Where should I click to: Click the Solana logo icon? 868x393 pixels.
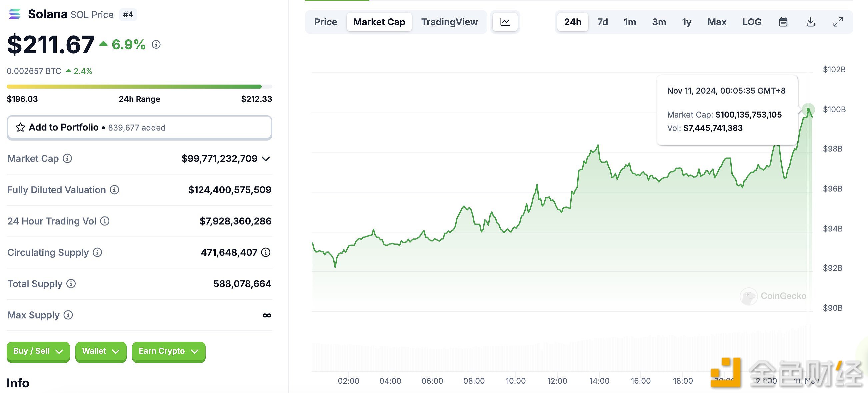pyautogui.click(x=14, y=14)
